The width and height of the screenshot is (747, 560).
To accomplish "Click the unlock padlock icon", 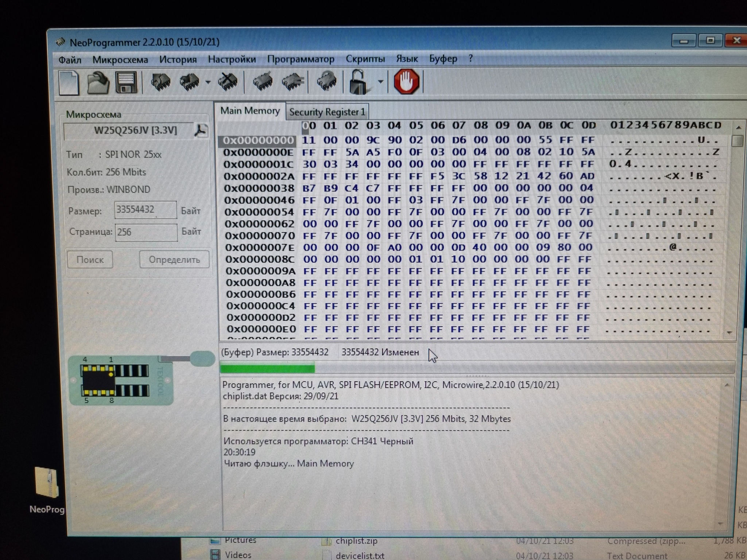I will (x=358, y=82).
